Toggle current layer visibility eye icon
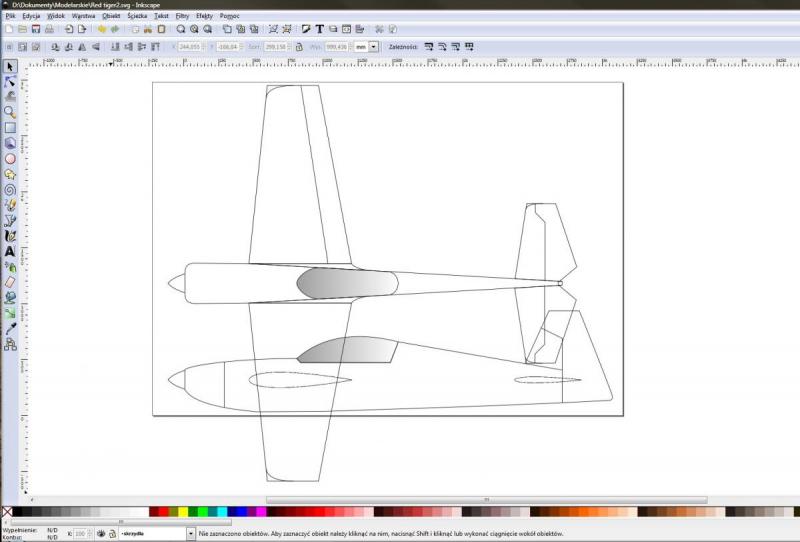The image size is (800, 542). coord(100,534)
